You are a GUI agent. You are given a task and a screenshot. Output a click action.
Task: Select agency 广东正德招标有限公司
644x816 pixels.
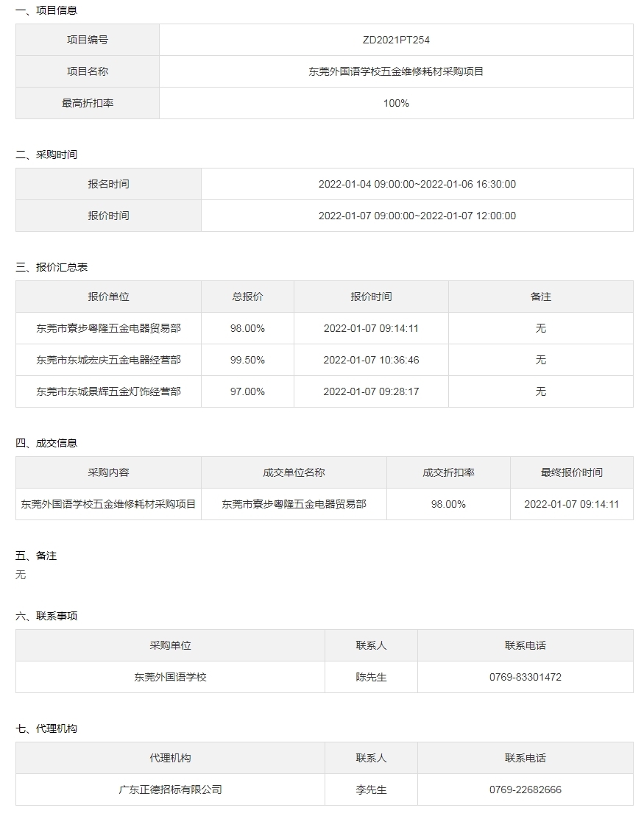(x=170, y=790)
